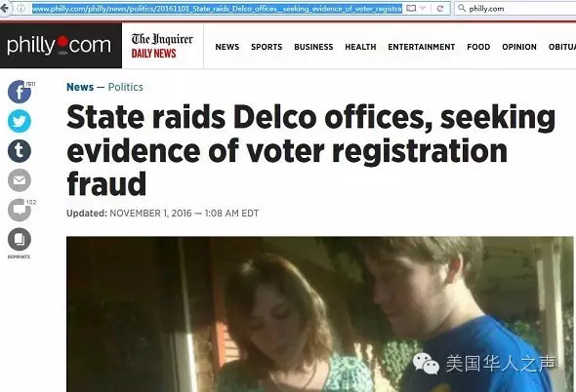Go back with browser back arrow
The width and height of the screenshot is (576, 392).
5,8
